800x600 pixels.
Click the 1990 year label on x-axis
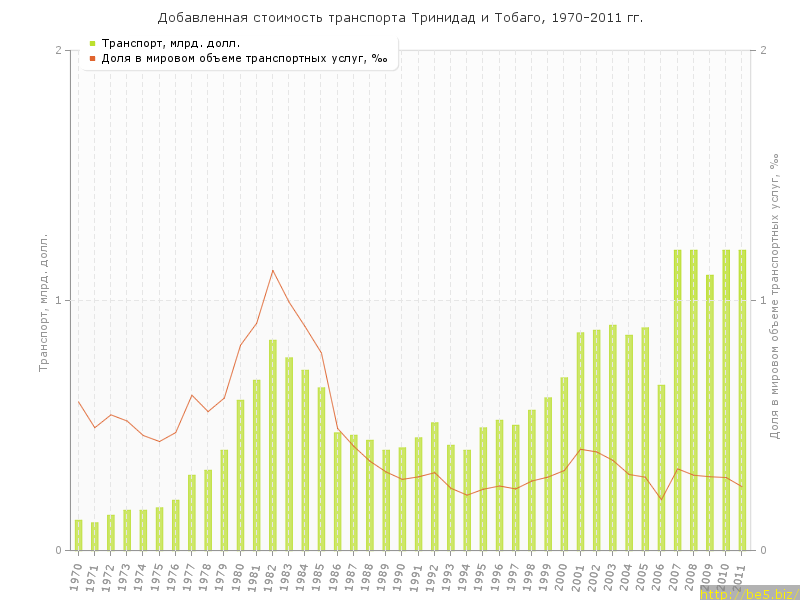click(400, 577)
